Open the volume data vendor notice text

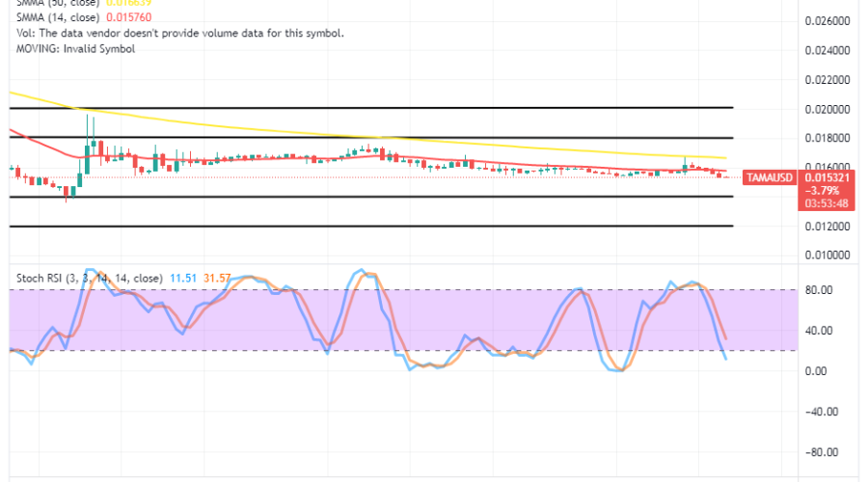(180, 33)
